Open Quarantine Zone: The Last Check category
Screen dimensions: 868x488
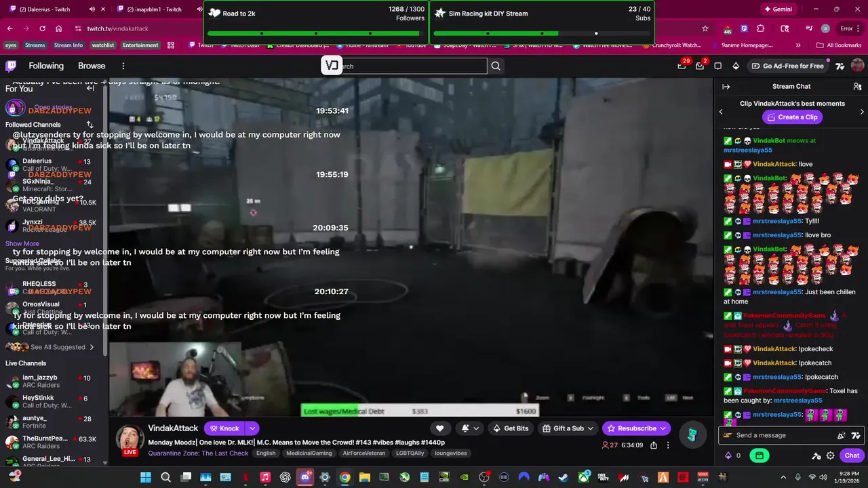click(198, 453)
